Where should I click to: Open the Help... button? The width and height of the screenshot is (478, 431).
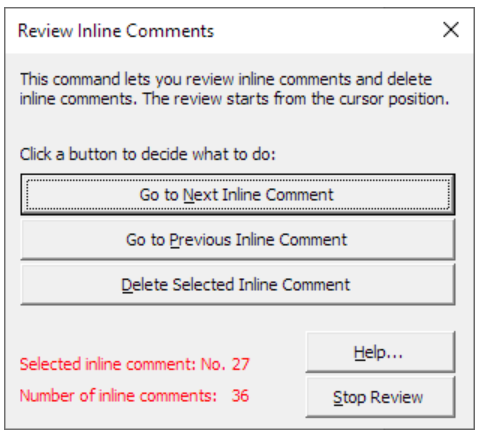[380, 352]
